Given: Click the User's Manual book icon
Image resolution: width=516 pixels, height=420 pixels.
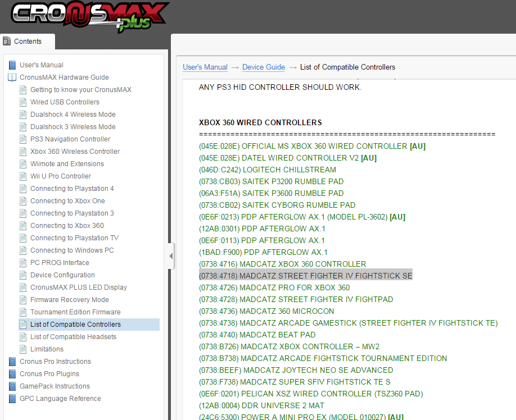Looking at the screenshot, I should point(12,65).
